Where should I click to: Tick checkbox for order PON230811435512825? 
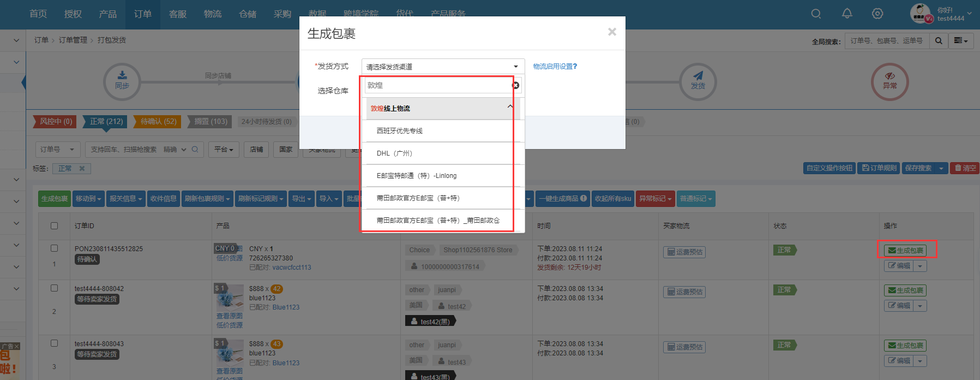click(x=54, y=248)
